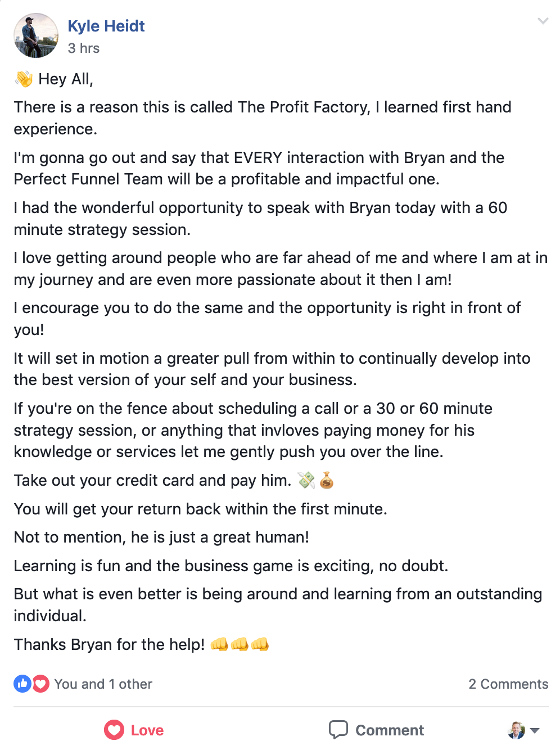Click the Kyle Heidt name link
Viewport: 560px width, 750px height.
[106, 26]
